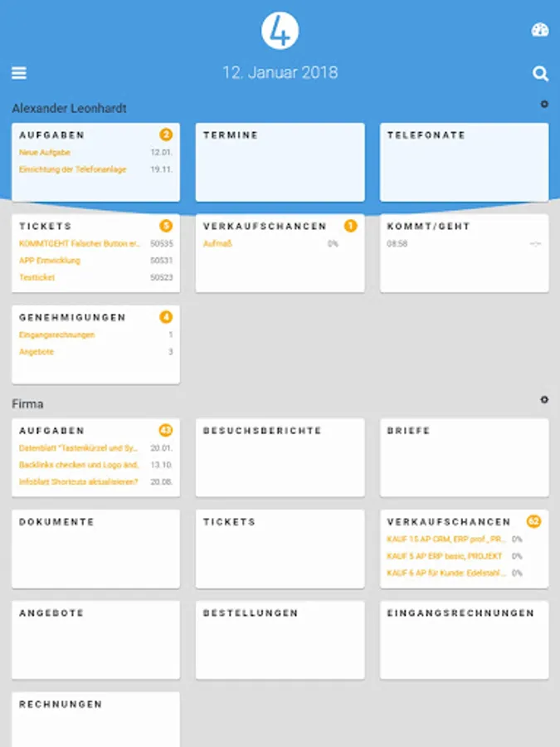The image size is (560, 747).
Task: Open settings gear for Alexander Leonhardt section
Action: pos(544,104)
